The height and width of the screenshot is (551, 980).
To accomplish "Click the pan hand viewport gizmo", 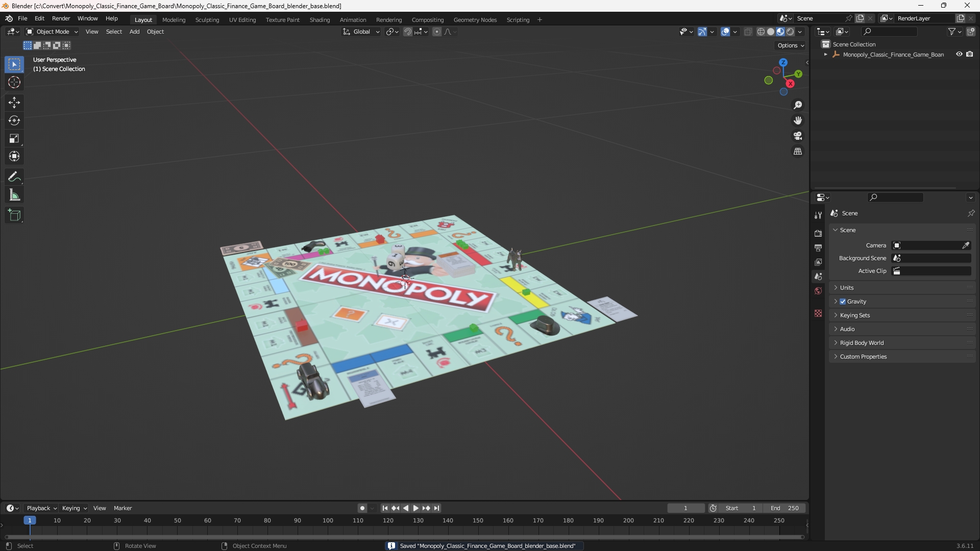I will tap(798, 120).
